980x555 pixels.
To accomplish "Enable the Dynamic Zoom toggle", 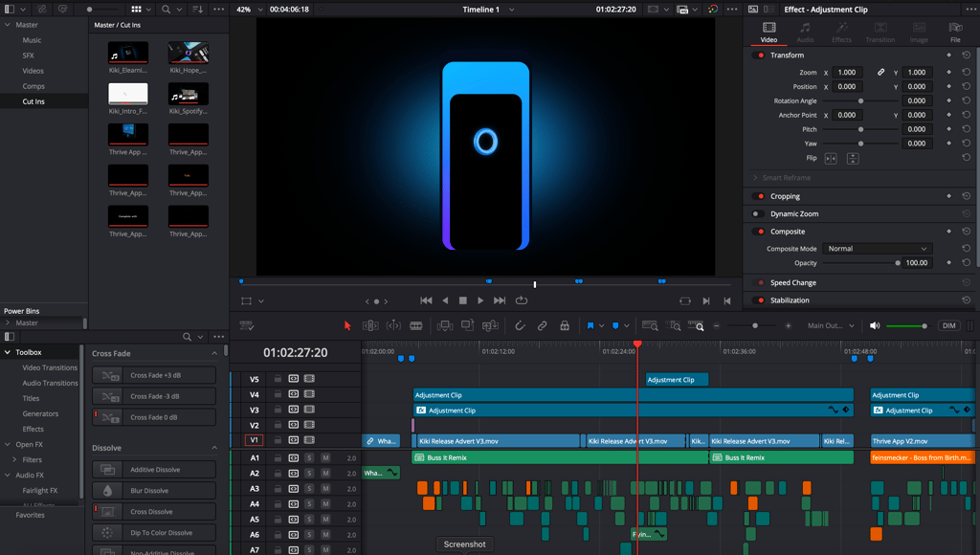I will [758, 214].
